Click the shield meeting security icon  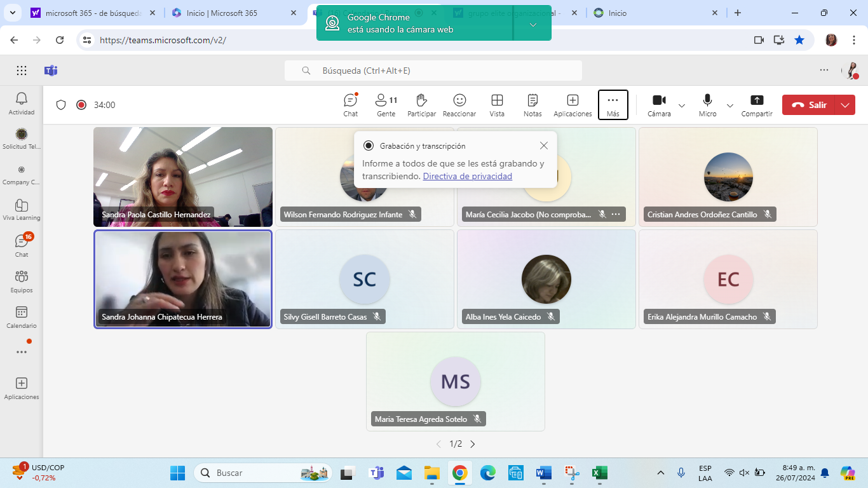(x=61, y=105)
